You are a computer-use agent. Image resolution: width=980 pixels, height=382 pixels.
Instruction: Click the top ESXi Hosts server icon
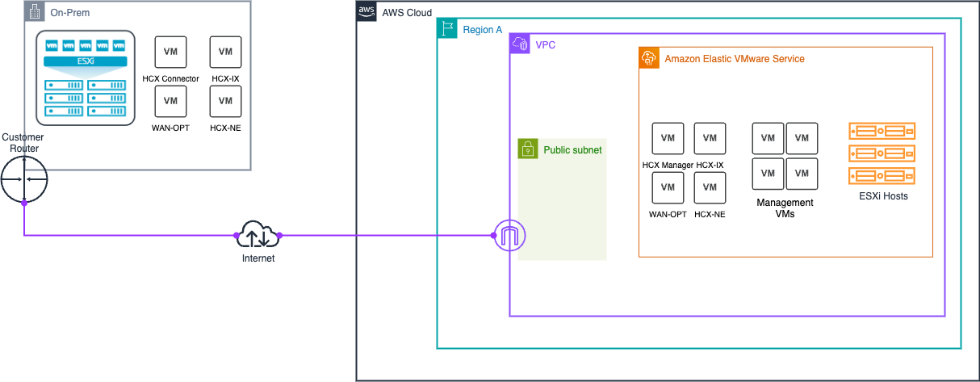(882, 131)
